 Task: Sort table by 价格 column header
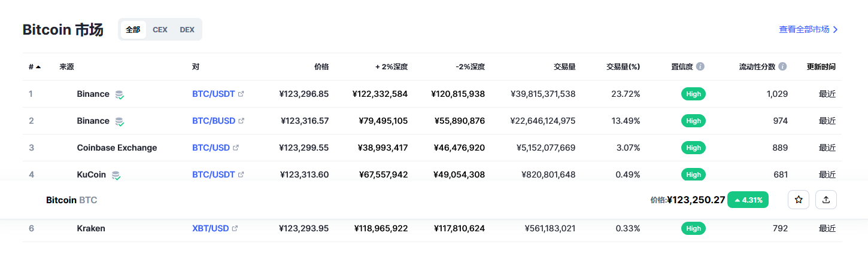(321, 67)
